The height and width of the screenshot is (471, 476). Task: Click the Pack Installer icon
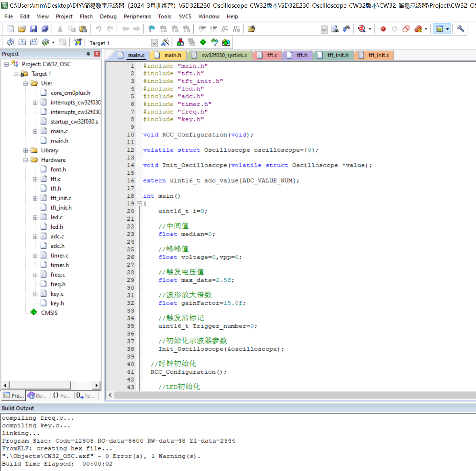[x=226, y=42]
